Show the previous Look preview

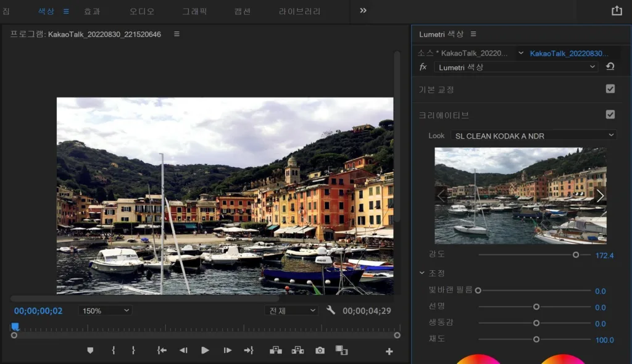441,196
